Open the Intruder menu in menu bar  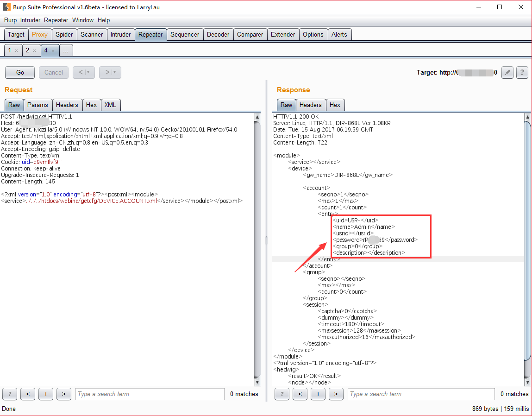[30, 20]
